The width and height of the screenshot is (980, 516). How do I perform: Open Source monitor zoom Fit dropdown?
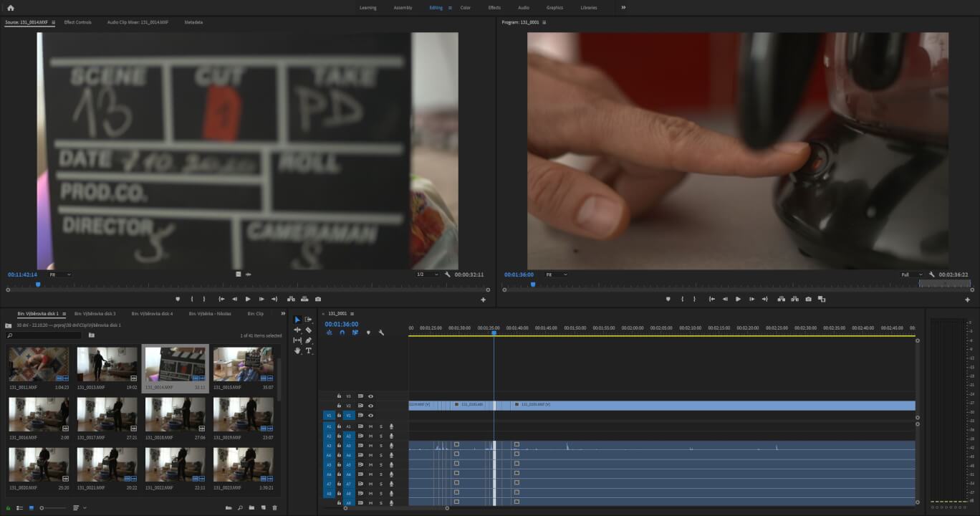coord(59,274)
